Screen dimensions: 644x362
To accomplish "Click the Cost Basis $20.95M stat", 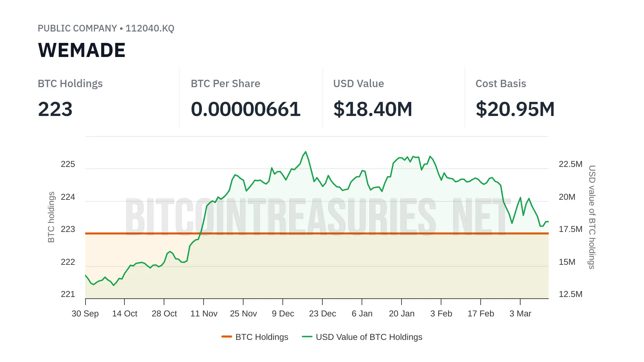I will click(515, 109).
